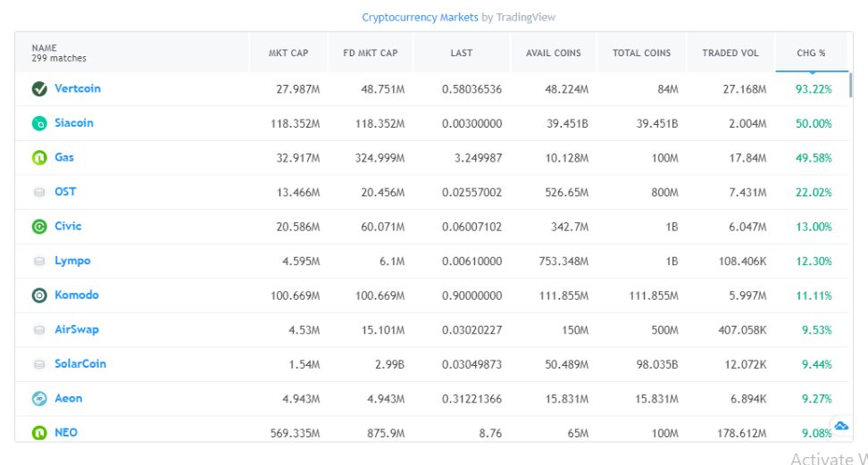Click the Aeon coin icon
The image size is (868, 465).
[x=39, y=398]
